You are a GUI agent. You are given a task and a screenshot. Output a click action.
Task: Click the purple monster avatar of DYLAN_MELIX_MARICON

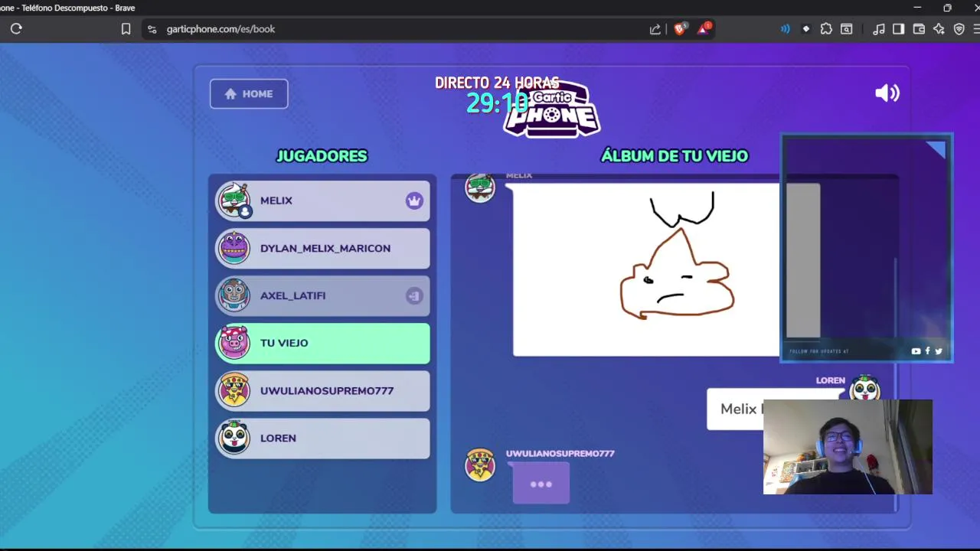coord(234,247)
